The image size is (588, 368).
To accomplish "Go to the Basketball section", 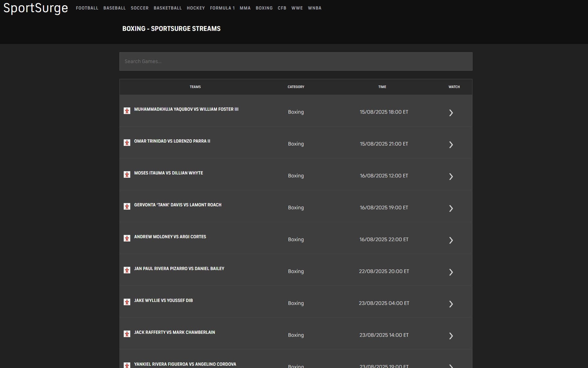I will [168, 8].
